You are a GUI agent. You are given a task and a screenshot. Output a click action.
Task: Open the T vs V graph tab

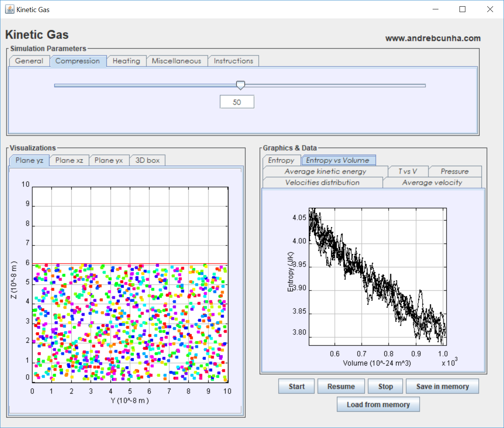pos(408,172)
